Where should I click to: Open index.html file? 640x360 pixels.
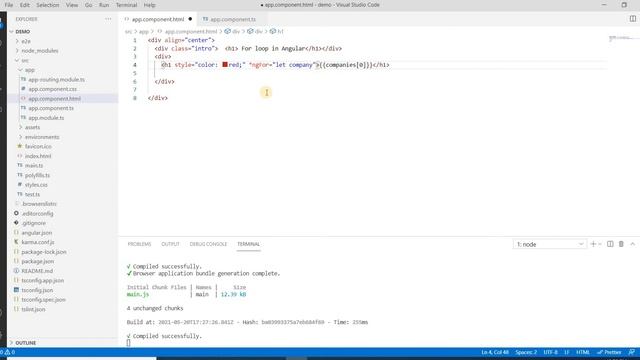pyautogui.click(x=38, y=156)
